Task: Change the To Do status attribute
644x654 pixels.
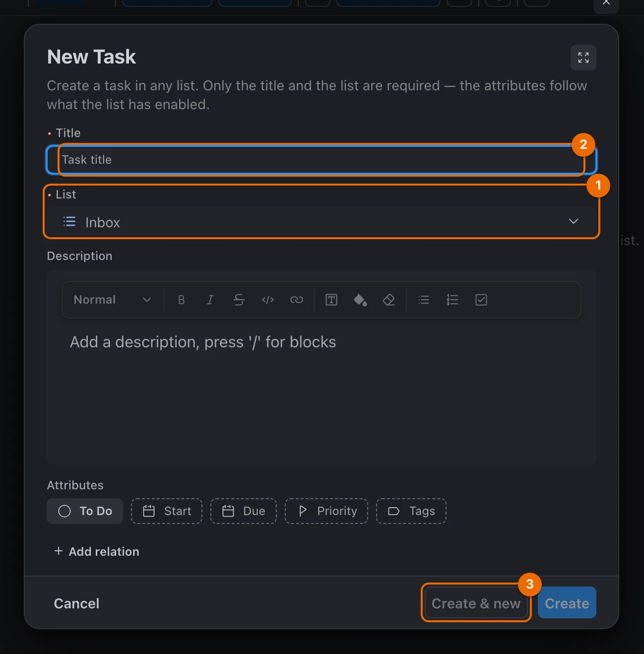Action: 85,511
